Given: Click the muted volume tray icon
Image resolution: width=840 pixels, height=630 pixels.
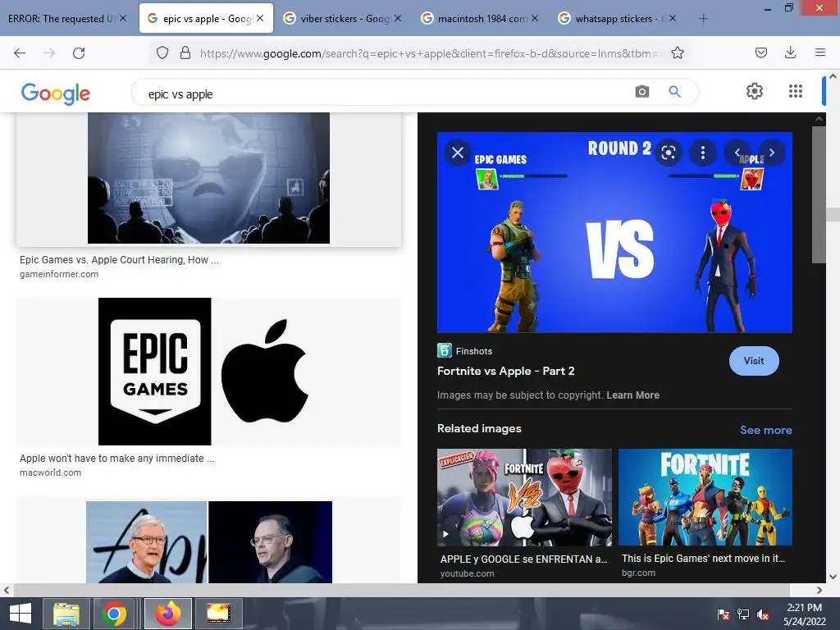Looking at the screenshot, I should pos(762,614).
